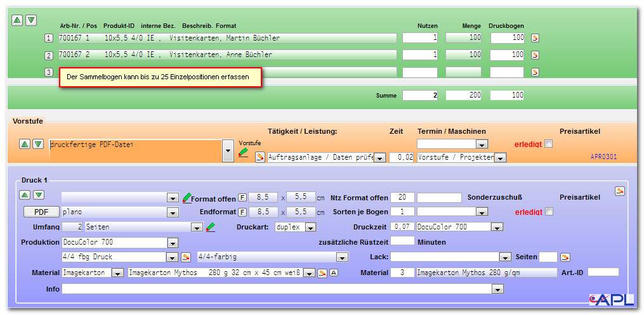Click the edit icon beside Imagekarton Mythos dropdown
This screenshot has width=644, height=315.
tap(322, 273)
